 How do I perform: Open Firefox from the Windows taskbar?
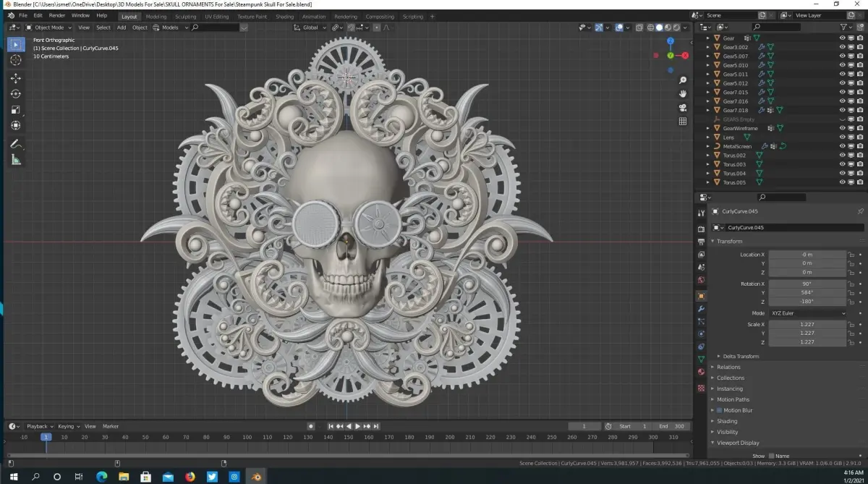click(190, 477)
